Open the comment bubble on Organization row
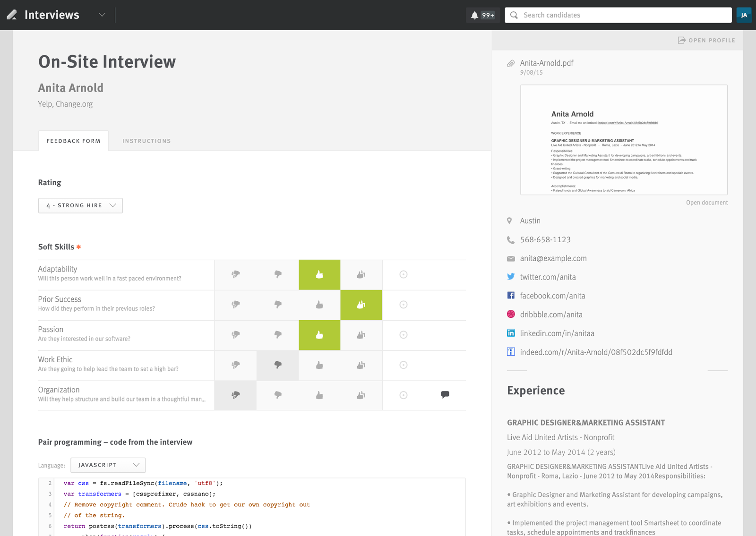Viewport: 756px width, 536px height. tap(445, 394)
